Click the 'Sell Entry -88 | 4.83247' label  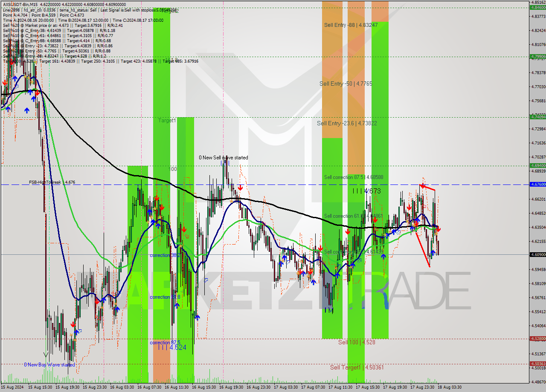[x=351, y=25]
